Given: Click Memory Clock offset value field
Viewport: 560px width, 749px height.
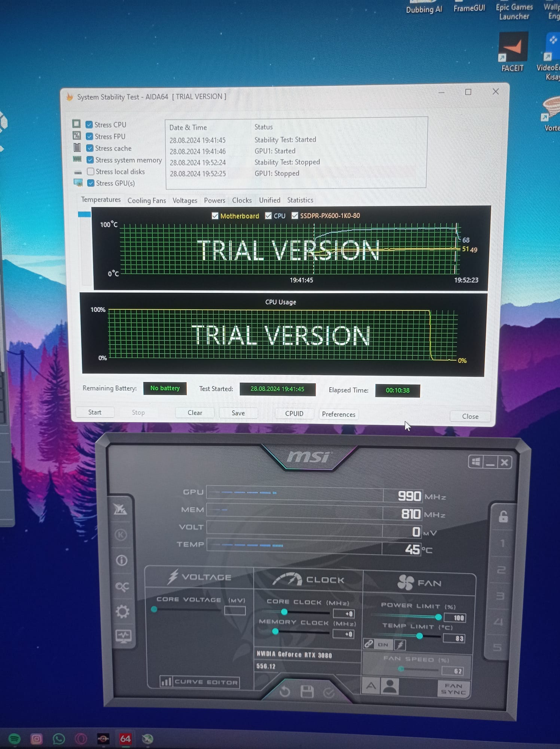Looking at the screenshot, I should click(x=343, y=634).
